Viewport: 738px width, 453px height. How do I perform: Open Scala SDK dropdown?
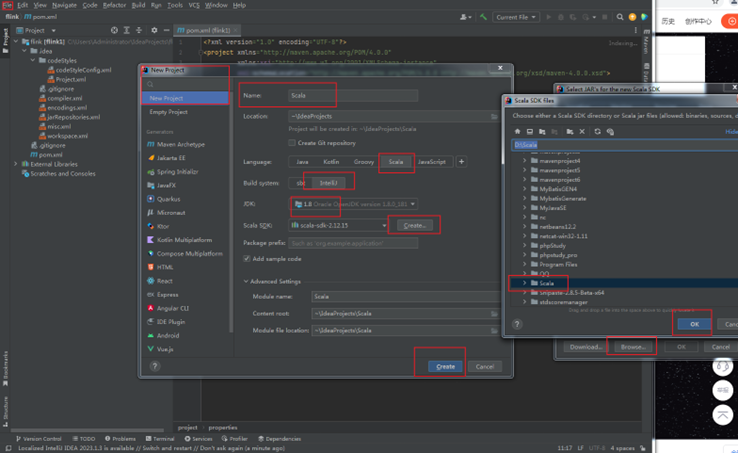click(x=338, y=225)
